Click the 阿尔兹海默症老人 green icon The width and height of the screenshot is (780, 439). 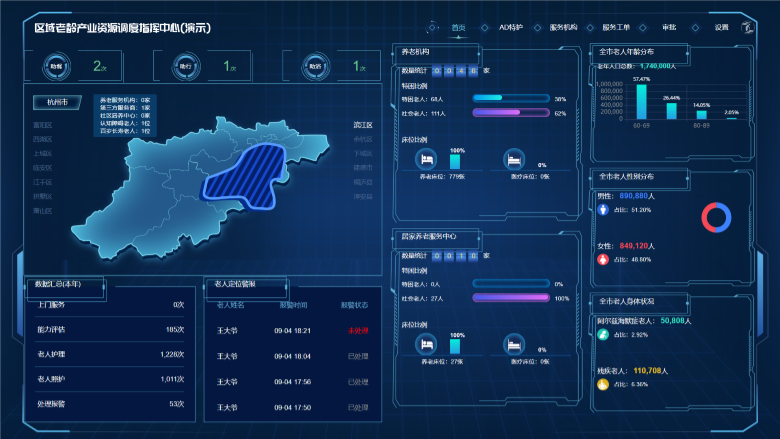pyautogui.click(x=603, y=335)
